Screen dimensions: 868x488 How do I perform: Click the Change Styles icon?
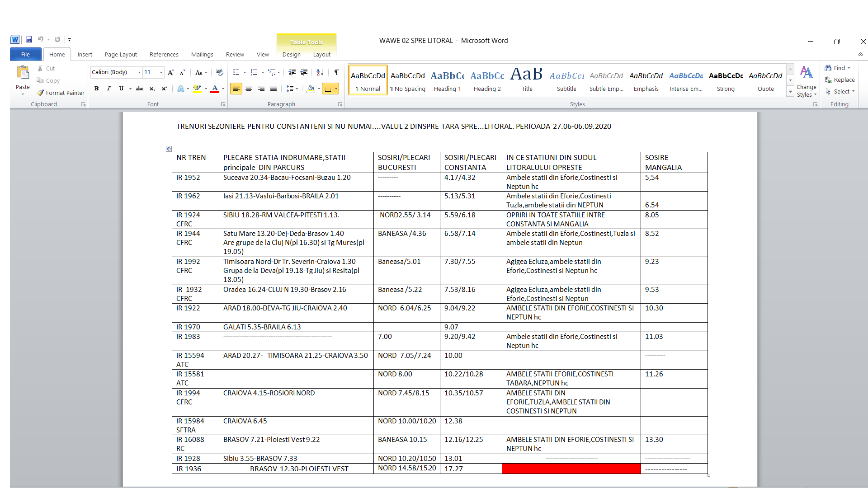[x=807, y=72]
